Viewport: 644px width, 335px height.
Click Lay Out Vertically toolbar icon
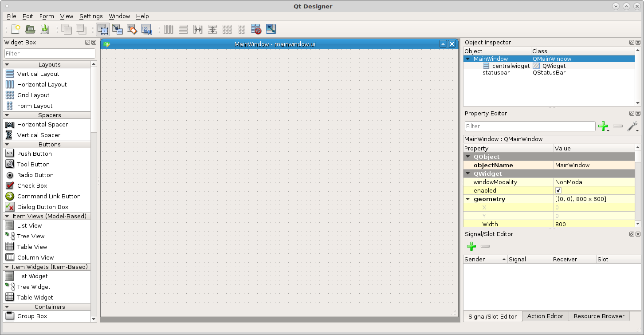coord(183,29)
